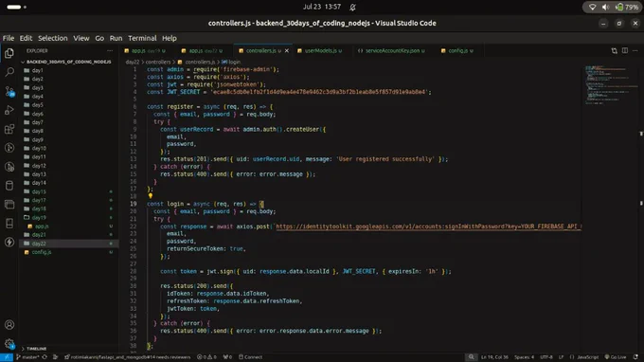Viewport: 644px width, 362px height.
Task: Open the Edit menu
Action: pyautogui.click(x=26, y=38)
